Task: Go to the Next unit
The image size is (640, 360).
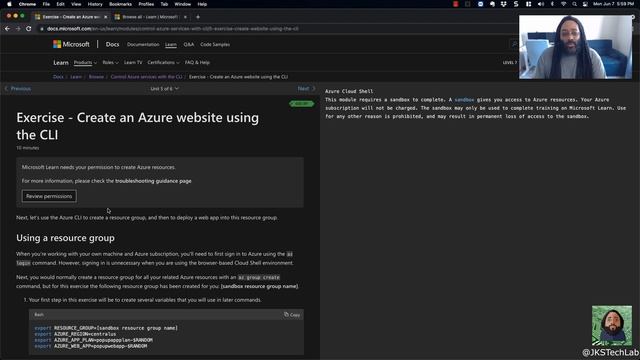Action: [x=306, y=89]
